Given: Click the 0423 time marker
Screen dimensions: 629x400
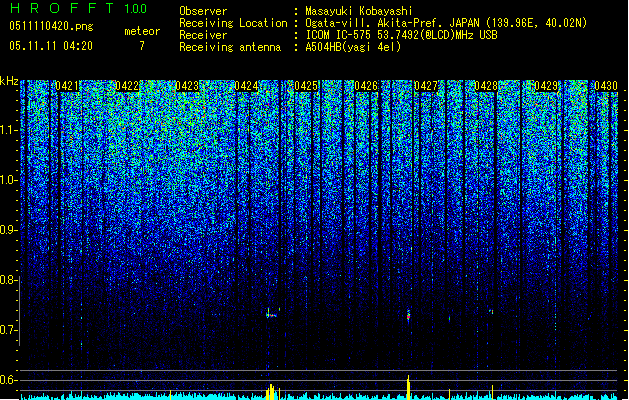Looking at the screenshot, I should tap(187, 86).
